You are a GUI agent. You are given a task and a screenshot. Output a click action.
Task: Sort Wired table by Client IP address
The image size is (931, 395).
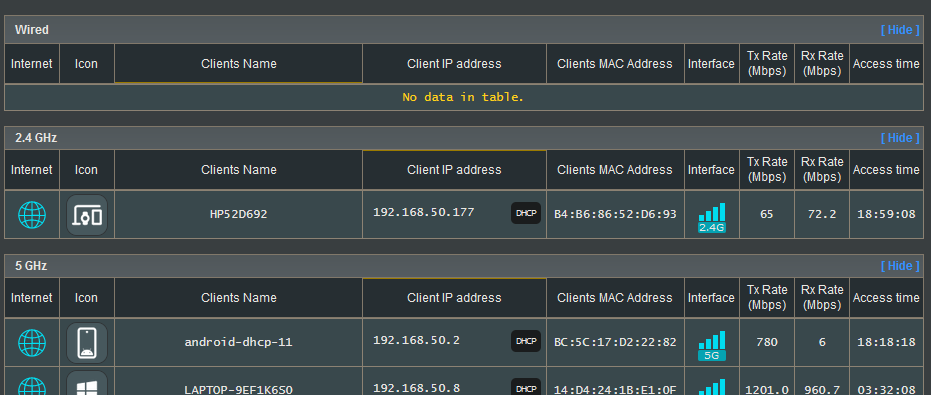(x=454, y=64)
